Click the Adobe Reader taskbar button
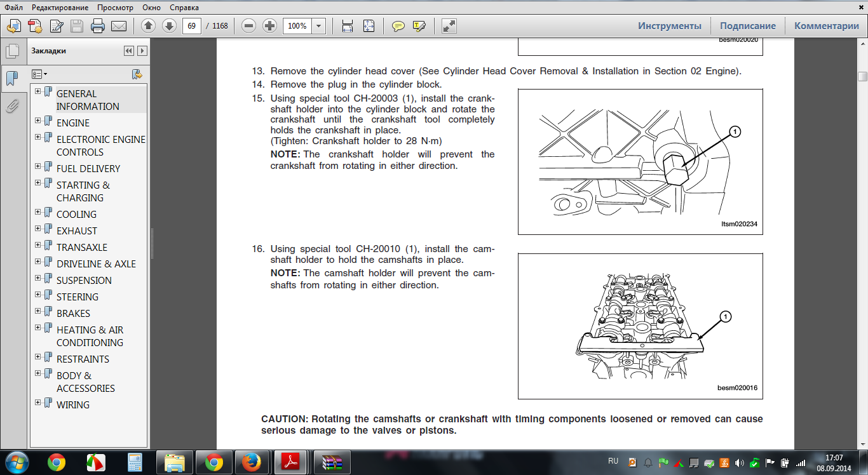 291,462
